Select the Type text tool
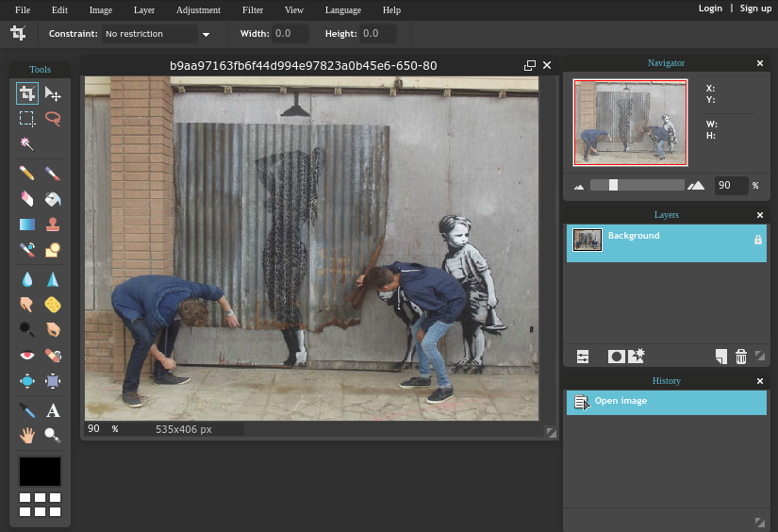This screenshot has height=532, width=778. pos(54,410)
